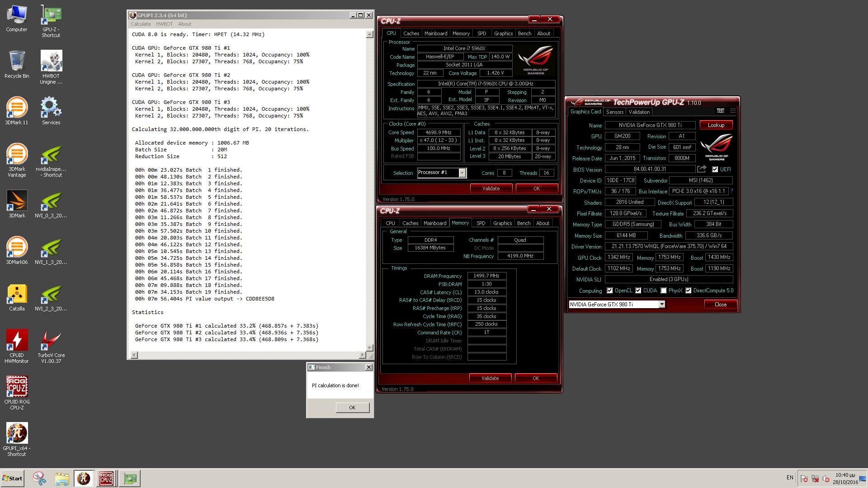Screen dimensions: 868x488
Task: Select the CPUID ROG CPU-Z desktop icon
Action: click(x=17, y=393)
